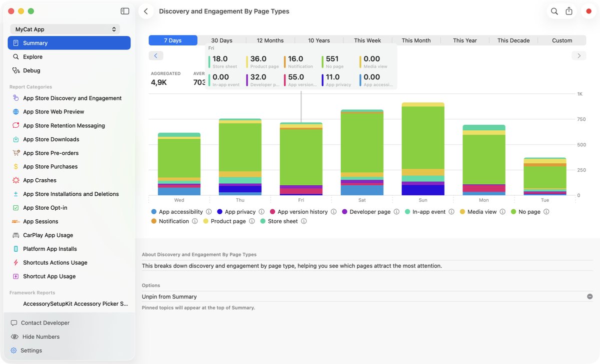Select the 12 Months range tab
The image size is (600, 364).
(270, 40)
